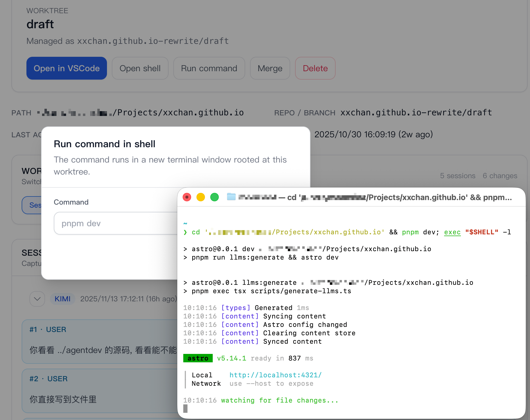Click the Run command button

tap(209, 68)
